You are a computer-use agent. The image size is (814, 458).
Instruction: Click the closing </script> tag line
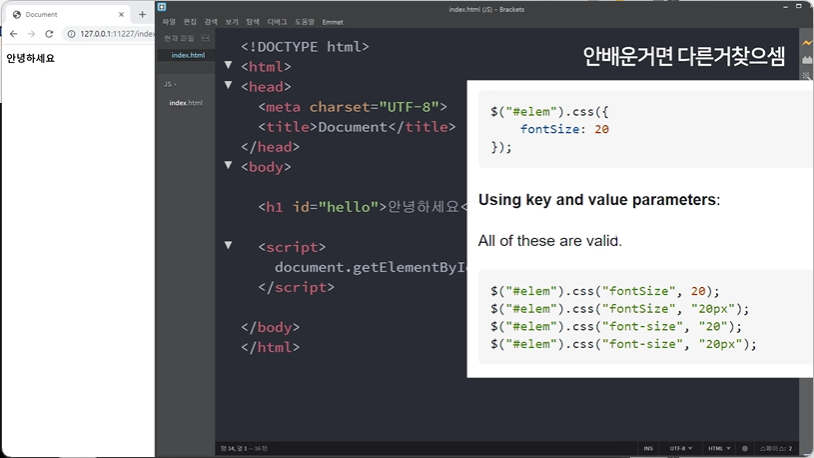pyautogui.click(x=296, y=287)
